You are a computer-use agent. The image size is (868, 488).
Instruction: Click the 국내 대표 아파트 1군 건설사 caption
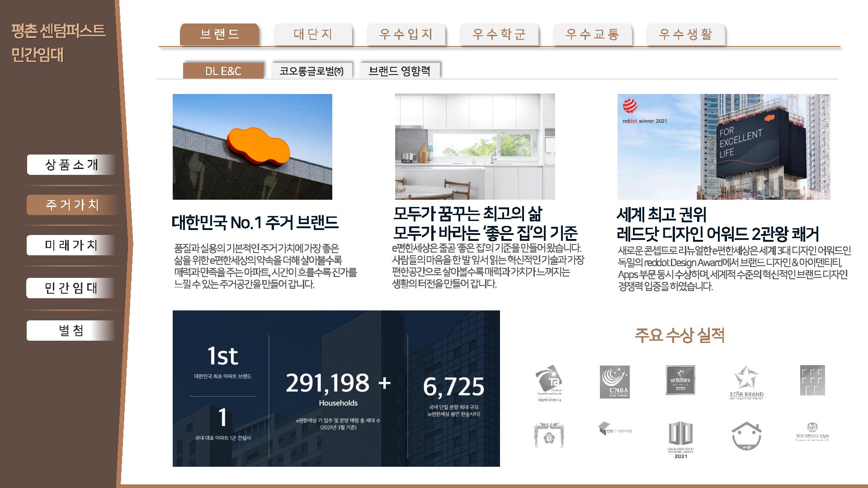(x=223, y=438)
